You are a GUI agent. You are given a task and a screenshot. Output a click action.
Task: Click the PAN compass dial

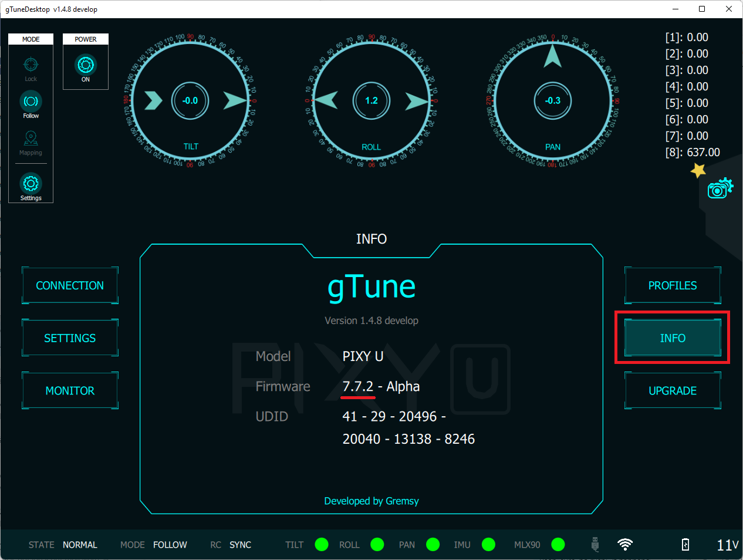[x=553, y=101]
